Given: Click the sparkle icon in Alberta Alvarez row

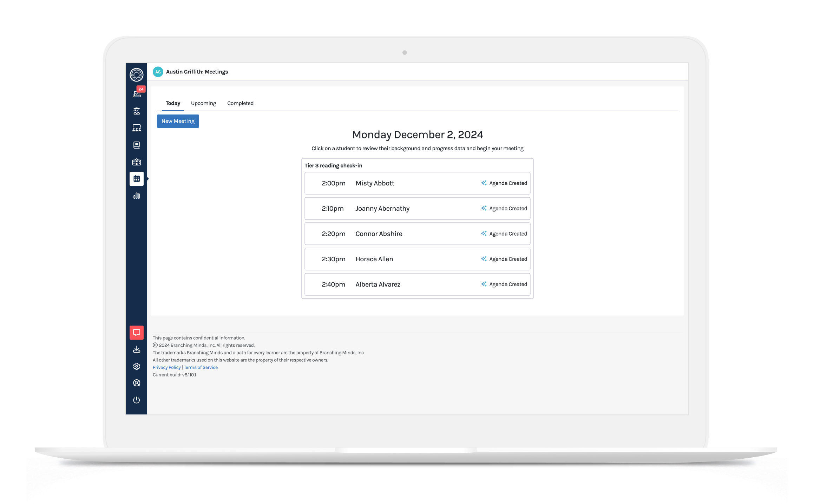Looking at the screenshot, I should (x=484, y=284).
